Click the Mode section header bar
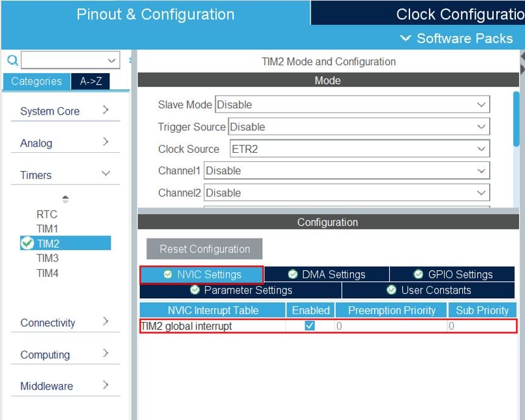 (x=328, y=80)
